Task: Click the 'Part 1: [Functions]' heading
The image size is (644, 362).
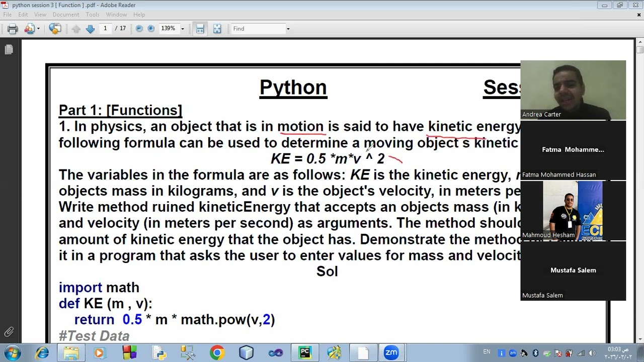Action: click(120, 110)
